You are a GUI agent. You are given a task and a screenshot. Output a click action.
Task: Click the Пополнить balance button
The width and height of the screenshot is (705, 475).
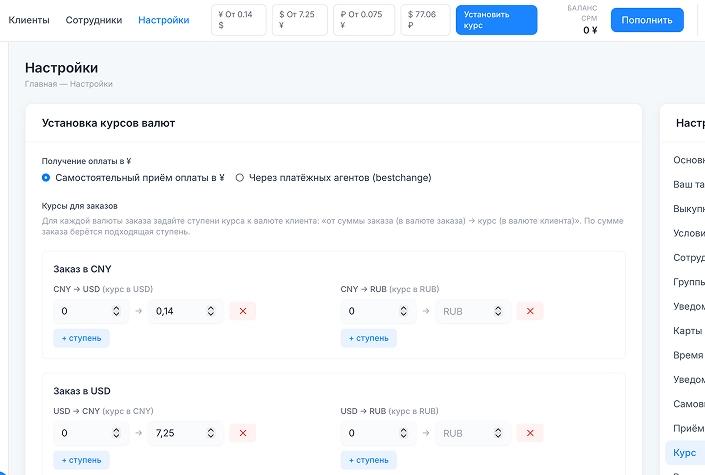647,20
